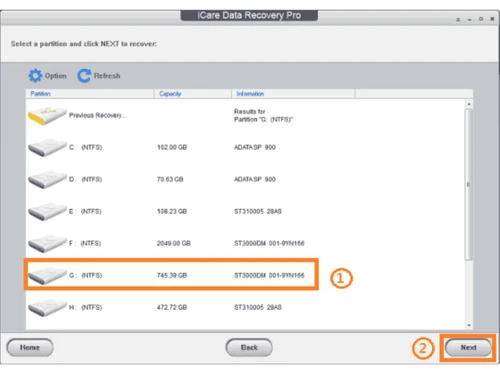Click the partition list scrollbar thumb

(469, 184)
